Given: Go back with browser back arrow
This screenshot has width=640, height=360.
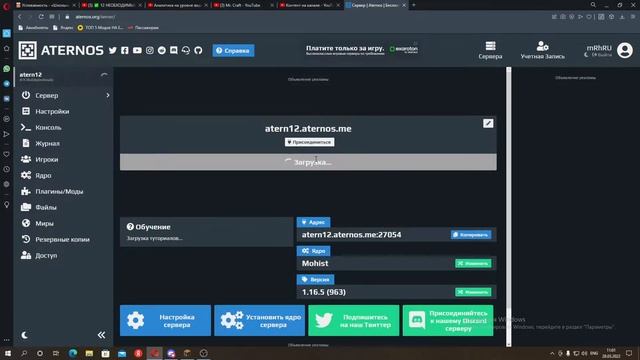Looking at the screenshot, I should [19, 17].
